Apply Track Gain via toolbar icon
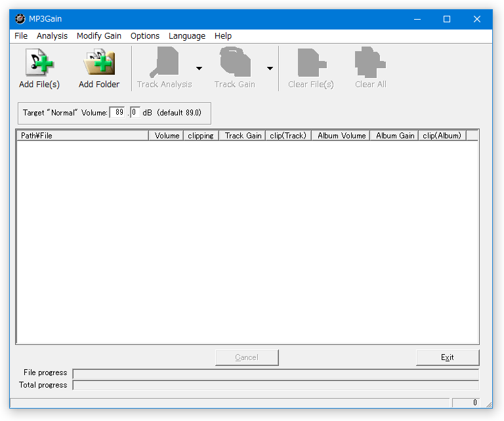The width and height of the screenshot is (504, 421). [x=235, y=62]
